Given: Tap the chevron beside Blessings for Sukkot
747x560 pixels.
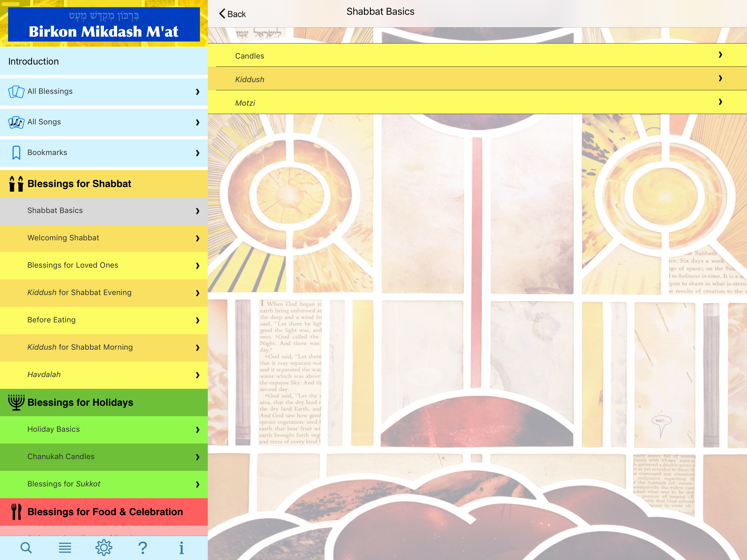Looking at the screenshot, I should pyautogui.click(x=198, y=485).
